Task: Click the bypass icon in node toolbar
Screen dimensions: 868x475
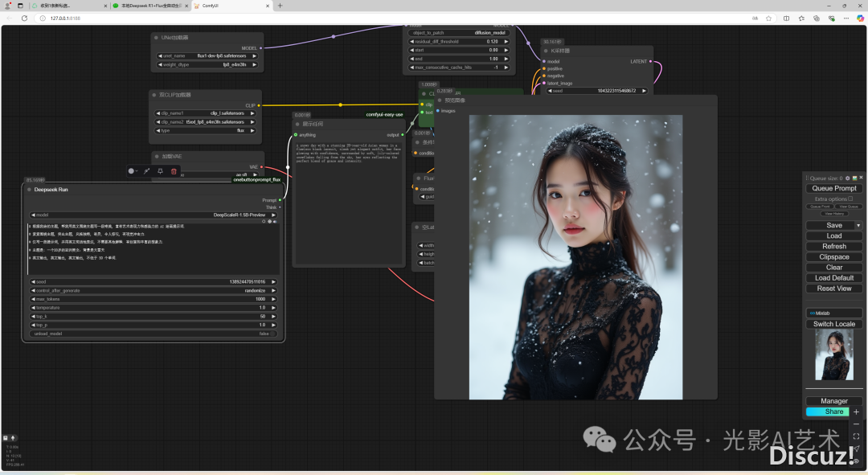Action: [147, 171]
